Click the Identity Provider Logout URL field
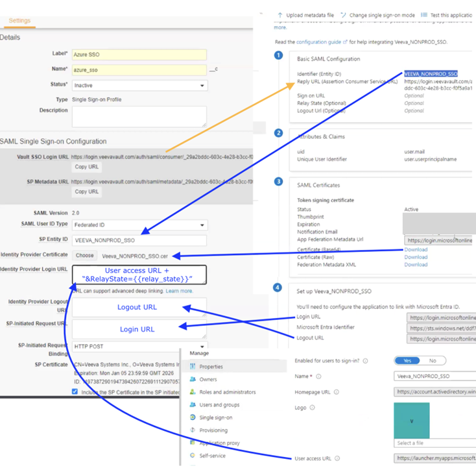Viewport: 476px width, 468px height. coord(139,307)
